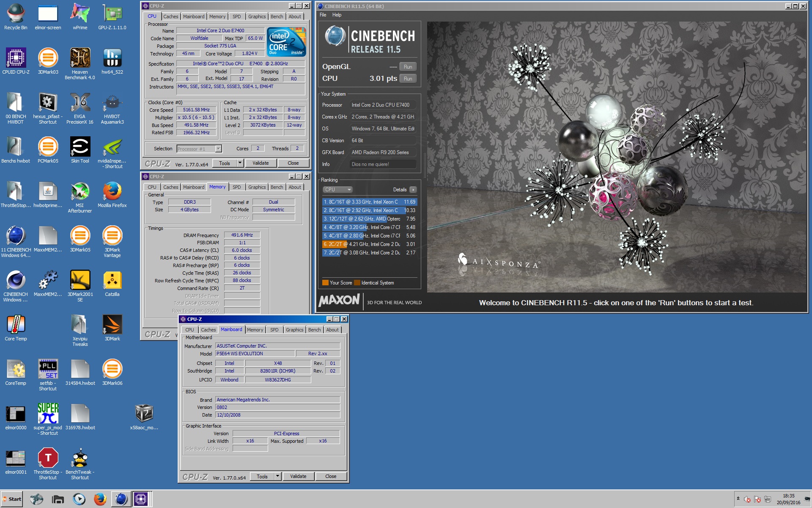Viewport: 812px width, 508px height.
Task: Launch MSI Afterburner desktop icon
Action: coord(80,197)
